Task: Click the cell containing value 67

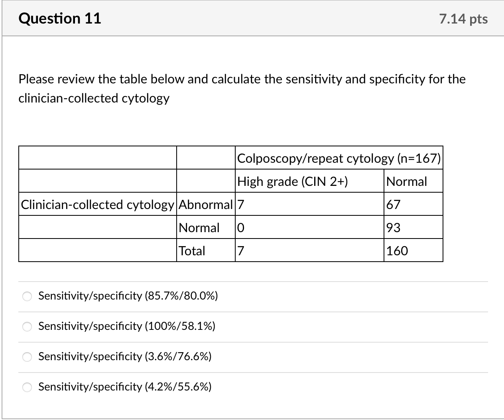Action: (x=392, y=204)
